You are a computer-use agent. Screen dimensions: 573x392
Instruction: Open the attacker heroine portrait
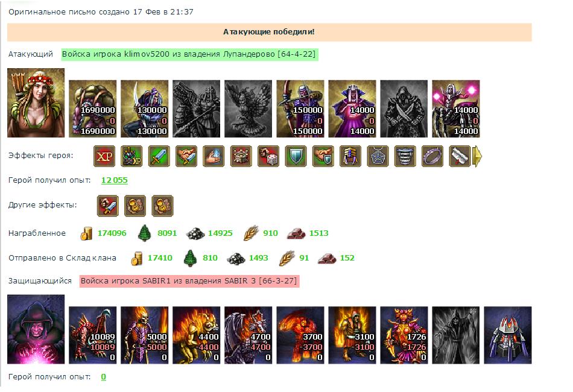point(36,103)
